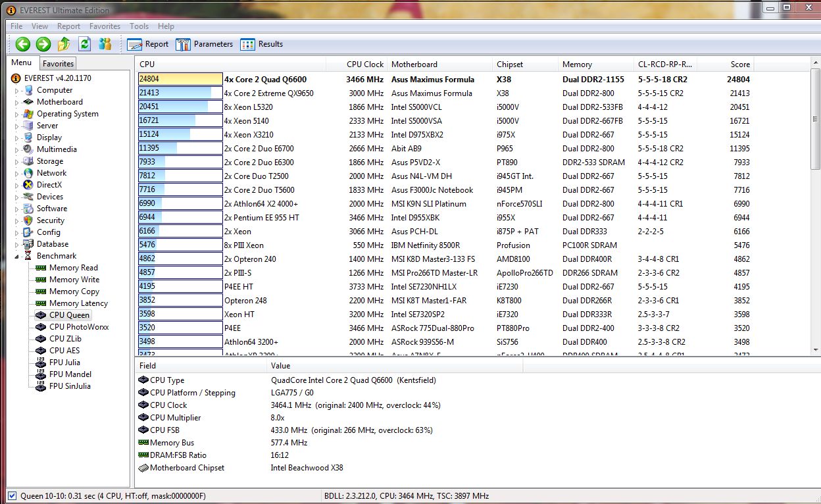Select the Motherboard tree icon
This screenshot has width=821, height=504.
point(28,102)
